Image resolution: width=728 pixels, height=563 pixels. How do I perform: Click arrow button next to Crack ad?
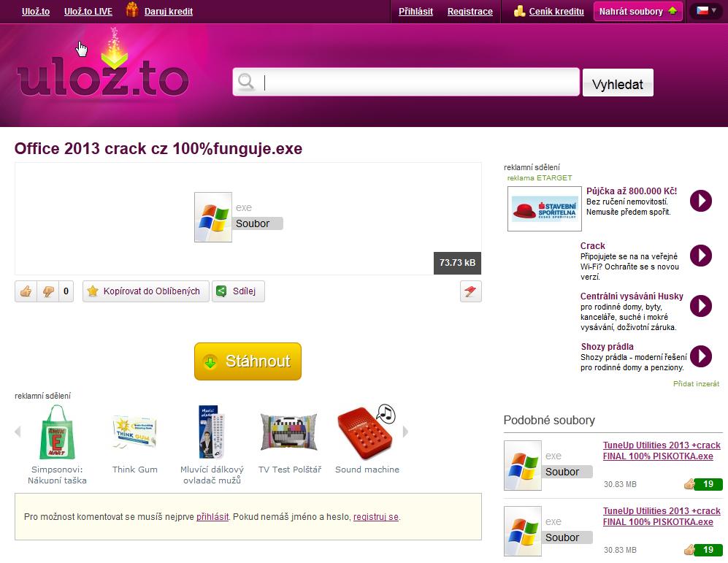click(x=700, y=256)
